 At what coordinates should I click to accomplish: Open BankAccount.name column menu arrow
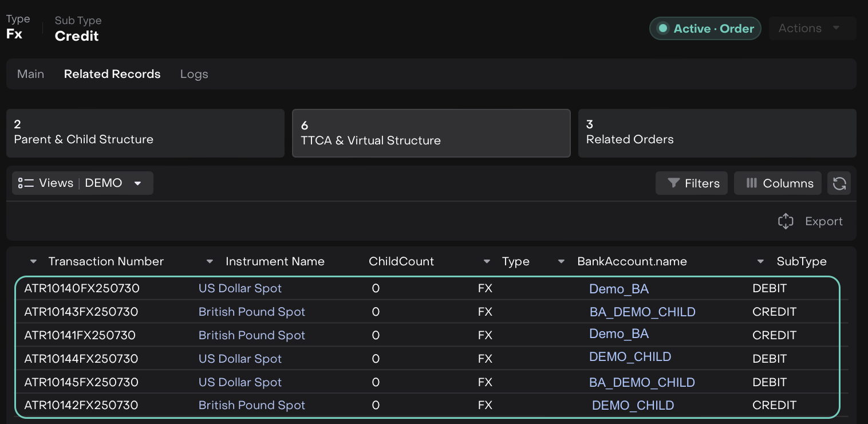[561, 262]
